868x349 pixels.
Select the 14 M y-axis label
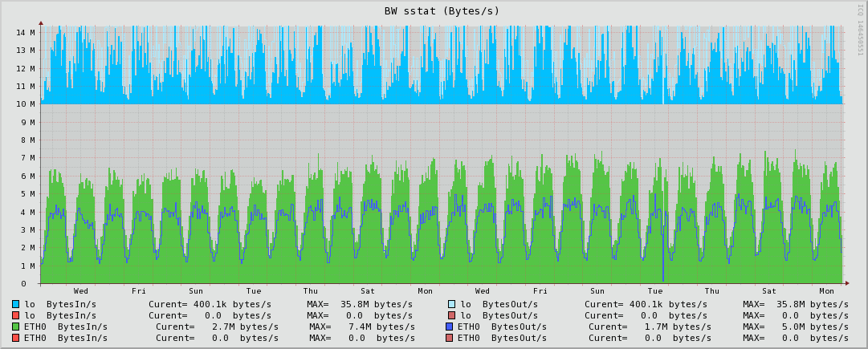[x=26, y=32]
